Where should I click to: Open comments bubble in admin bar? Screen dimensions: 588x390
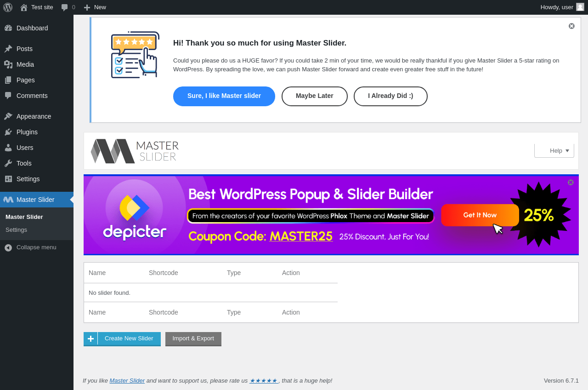68,7
